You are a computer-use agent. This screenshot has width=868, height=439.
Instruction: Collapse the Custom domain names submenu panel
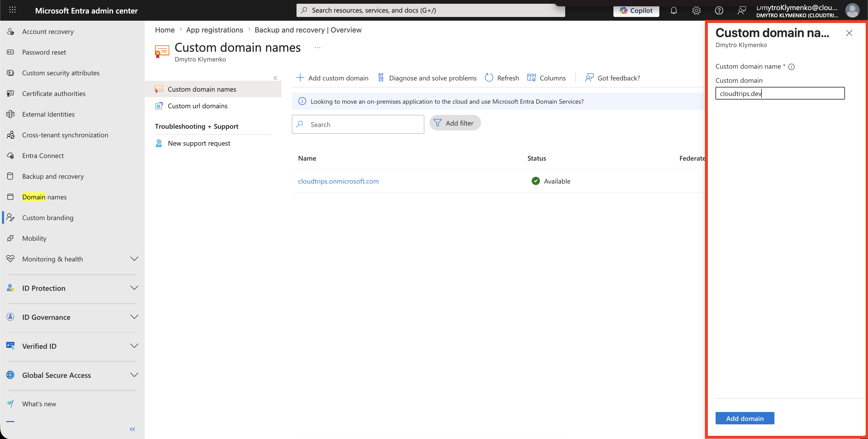(x=275, y=78)
